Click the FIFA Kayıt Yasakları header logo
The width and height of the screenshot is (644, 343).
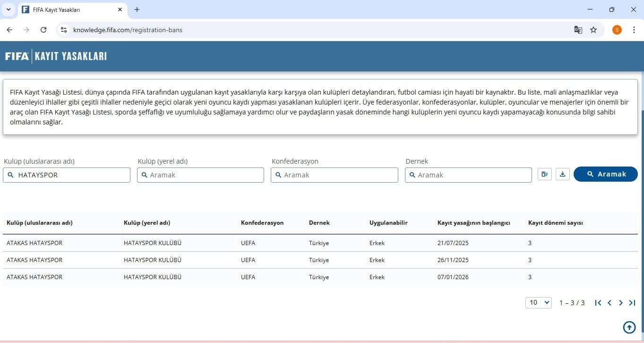pos(56,56)
